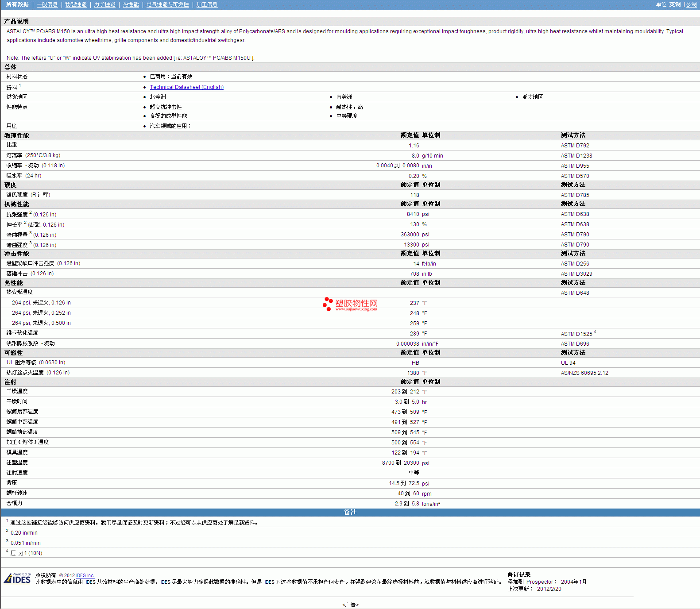Click ASTM D3029 test method
Image resolution: width=700 pixels, height=609 pixels.
(576, 274)
